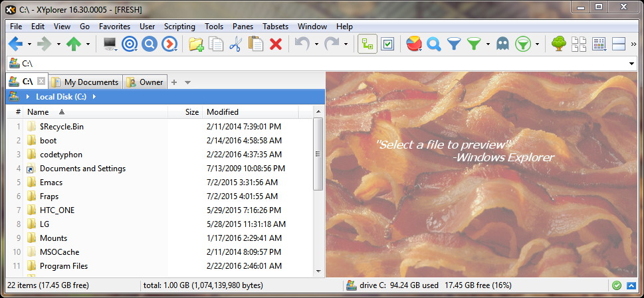This screenshot has width=644, height=298.
Task: Close the C:\ tab
Action: [41, 81]
